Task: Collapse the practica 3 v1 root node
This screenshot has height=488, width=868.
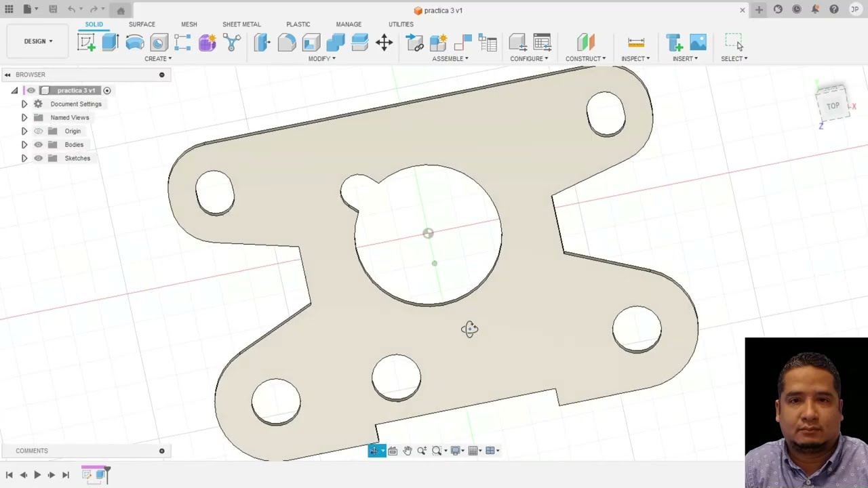Action: tap(14, 90)
